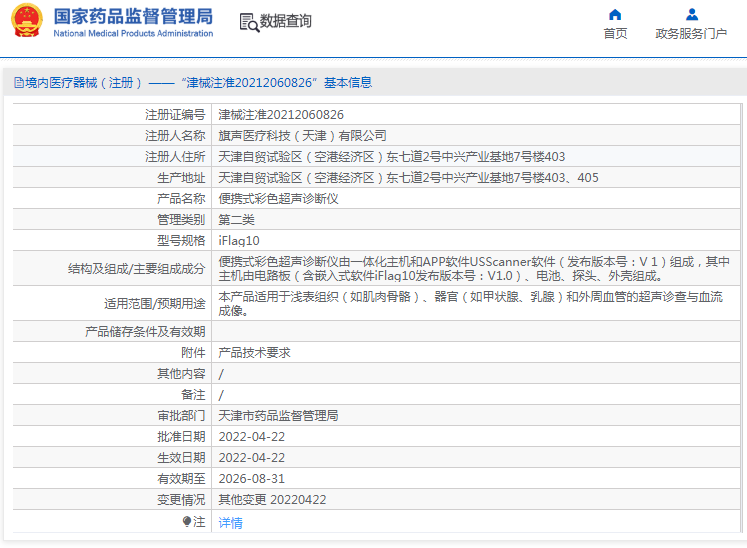This screenshot has width=747, height=548.
Task: Click the 变更情况 row label
Action: point(182,499)
